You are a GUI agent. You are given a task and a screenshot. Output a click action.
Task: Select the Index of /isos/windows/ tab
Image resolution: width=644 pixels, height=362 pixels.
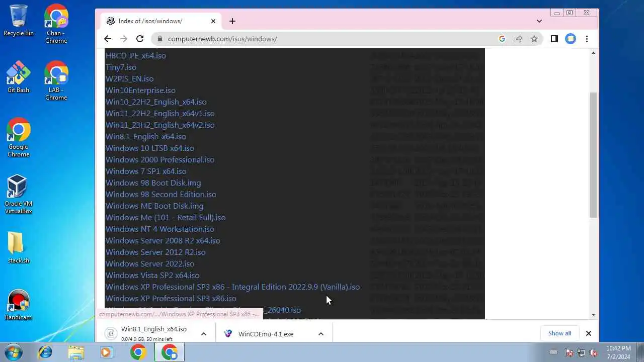(x=161, y=21)
